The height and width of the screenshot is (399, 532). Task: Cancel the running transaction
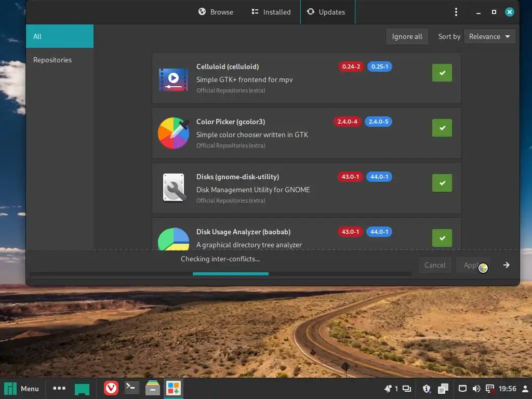pyautogui.click(x=435, y=265)
